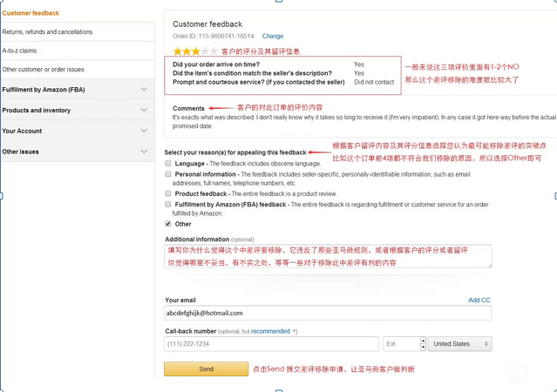Viewport: 557px width, 392px height.
Task: Click the Send button
Action: tap(206, 369)
